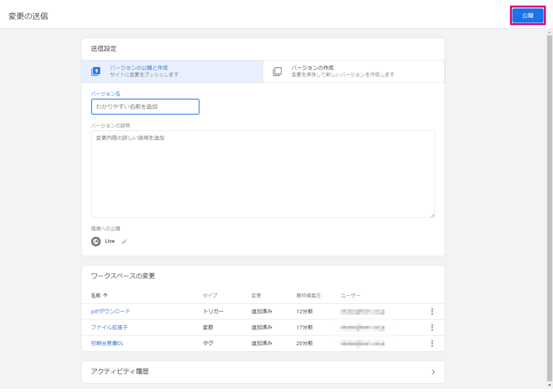553x392 pixels.
Task: Edit the Live environment pencil icon
Action: (x=124, y=241)
